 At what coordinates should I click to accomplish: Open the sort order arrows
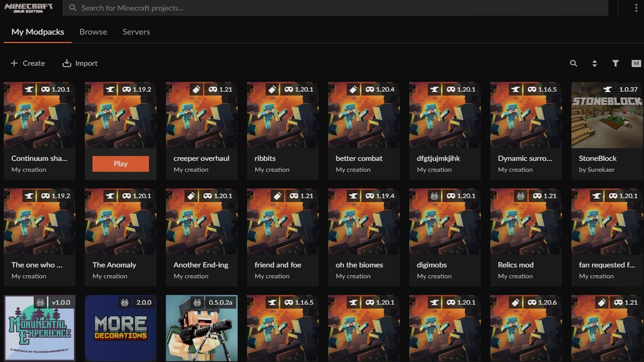tap(595, 63)
